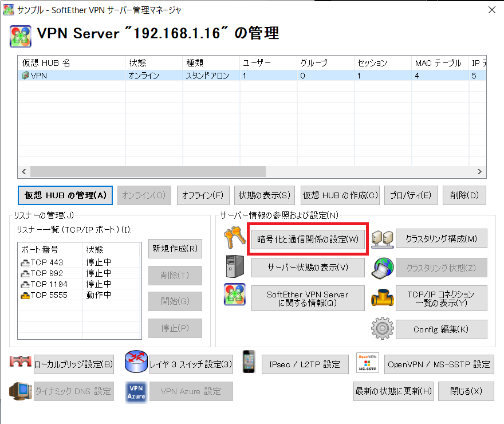Click the gear icon beside Config 編集
The image size is (504, 424).
click(382, 328)
